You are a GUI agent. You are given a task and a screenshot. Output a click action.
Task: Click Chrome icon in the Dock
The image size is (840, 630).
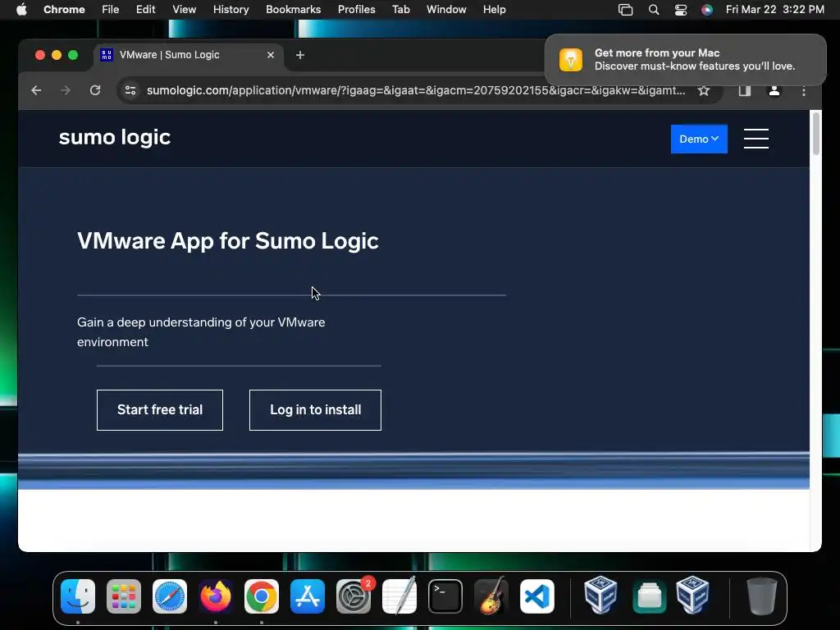[262, 596]
